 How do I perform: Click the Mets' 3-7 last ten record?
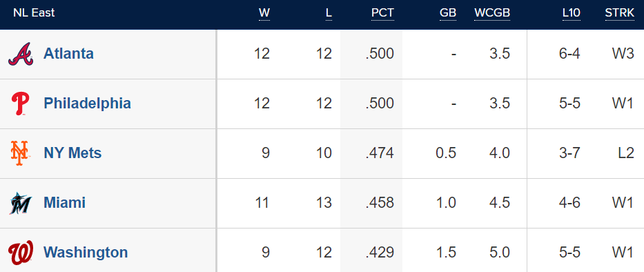(x=569, y=153)
